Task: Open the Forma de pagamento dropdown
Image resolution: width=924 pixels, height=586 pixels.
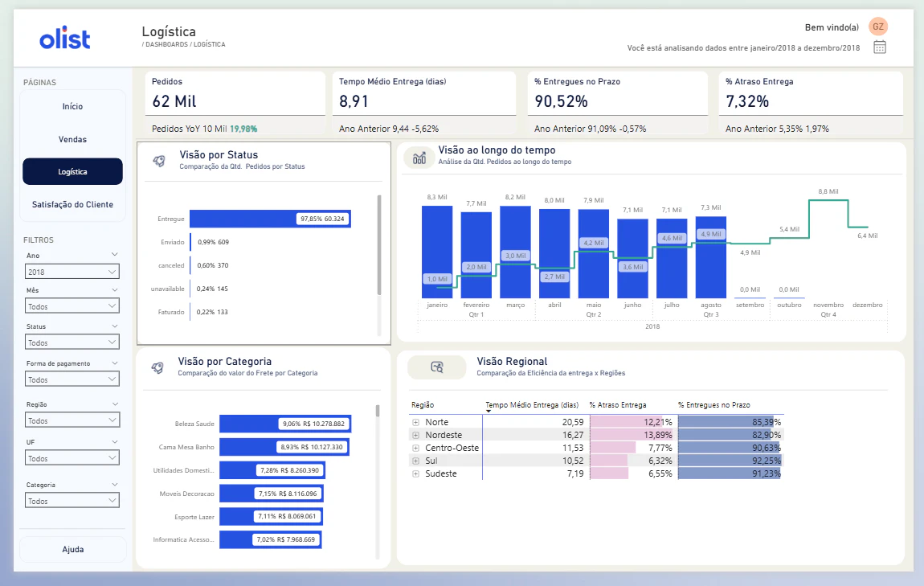Action: coord(72,379)
